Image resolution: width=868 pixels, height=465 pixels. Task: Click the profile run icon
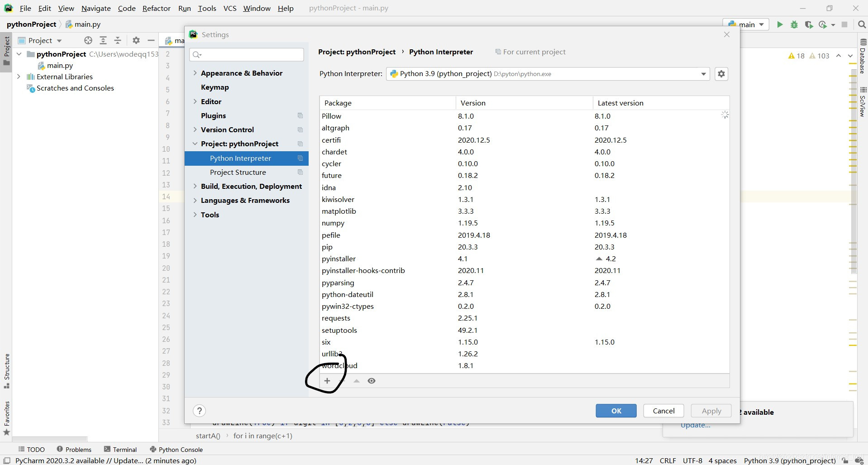pos(823,24)
